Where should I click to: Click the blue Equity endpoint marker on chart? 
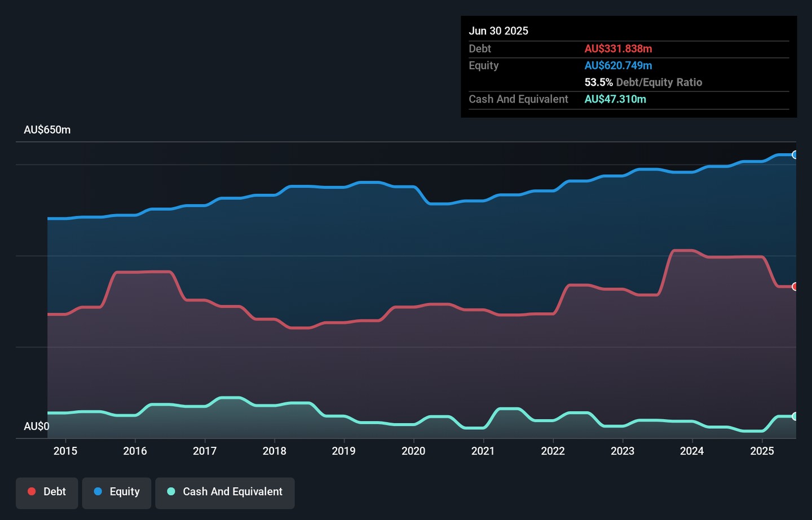click(795, 155)
